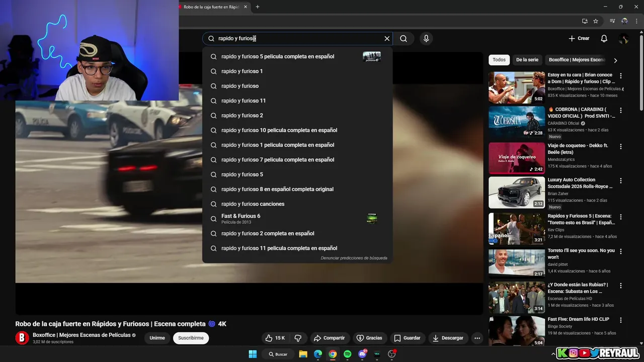The height and width of the screenshot is (362, 644).
Task: Select the 'Robo de la caja fuerte' browser tab
Action: [210, 7]
